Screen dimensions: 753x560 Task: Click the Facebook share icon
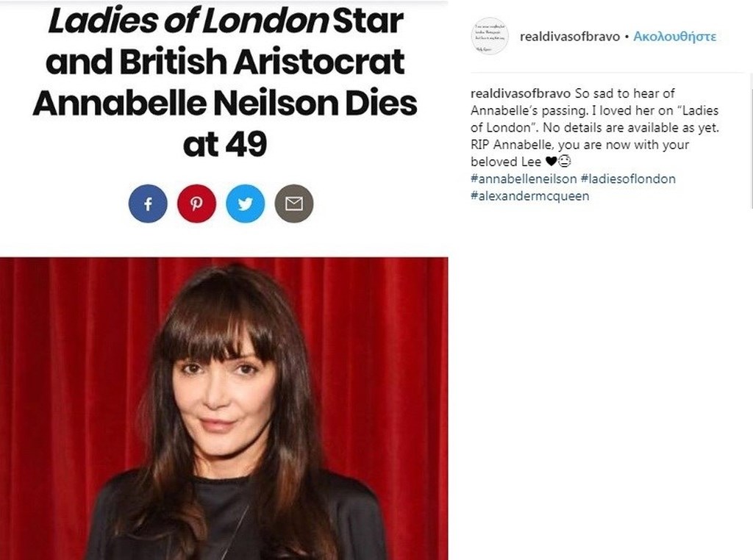coord(148,204)
